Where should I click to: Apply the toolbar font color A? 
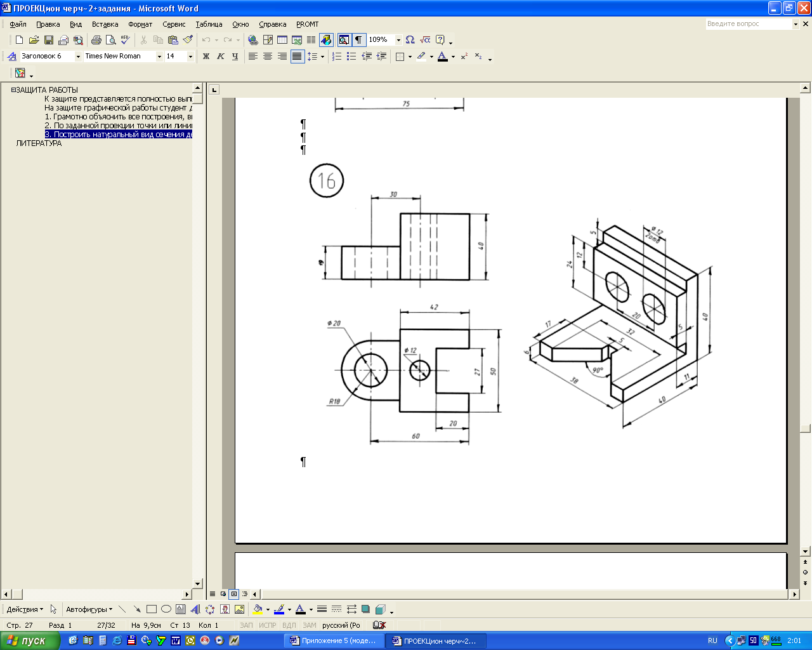coord(443,56)
